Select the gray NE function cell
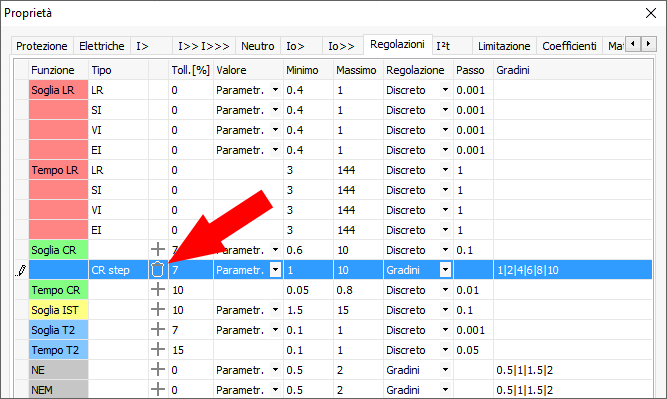The width and height of the screenshot is (667, 399). click(58, 370)
